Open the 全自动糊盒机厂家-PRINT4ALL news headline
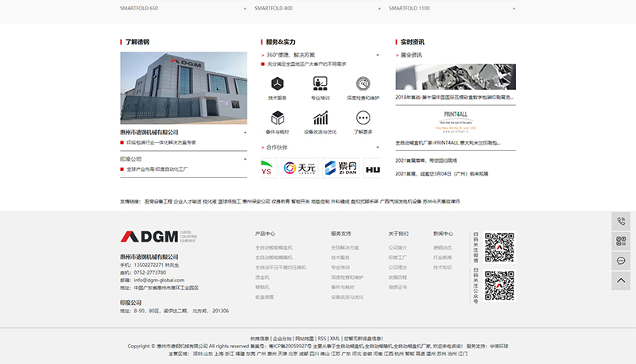 pos(448,143)
